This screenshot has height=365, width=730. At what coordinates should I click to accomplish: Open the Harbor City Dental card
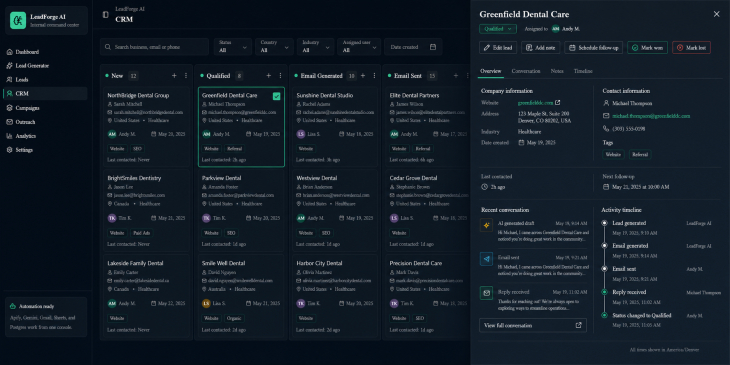click(335, 296)
